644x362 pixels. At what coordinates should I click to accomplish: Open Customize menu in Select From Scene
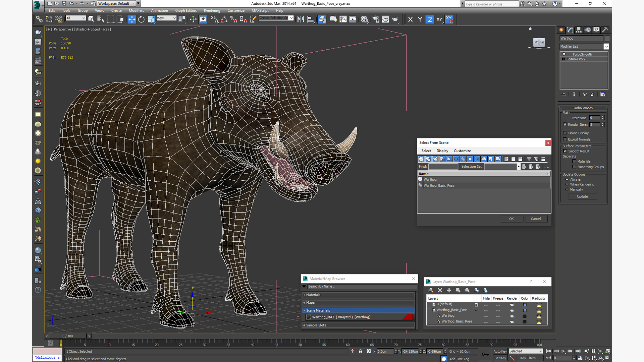tap(462, 151)
